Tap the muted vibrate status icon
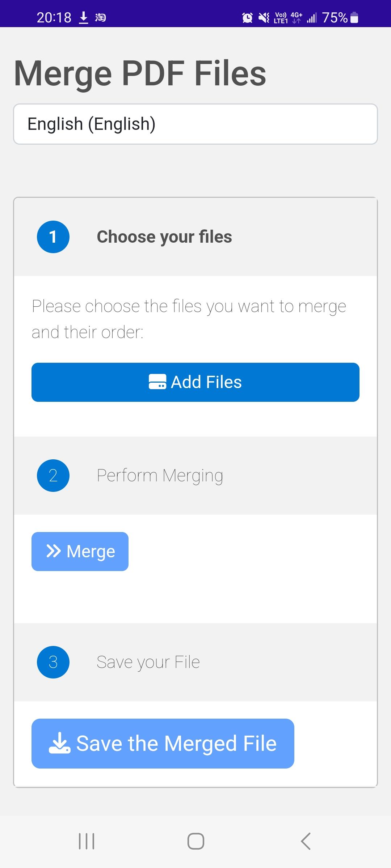Image resolution: width=391 pixels, height=868 pixels. (264, 17)
